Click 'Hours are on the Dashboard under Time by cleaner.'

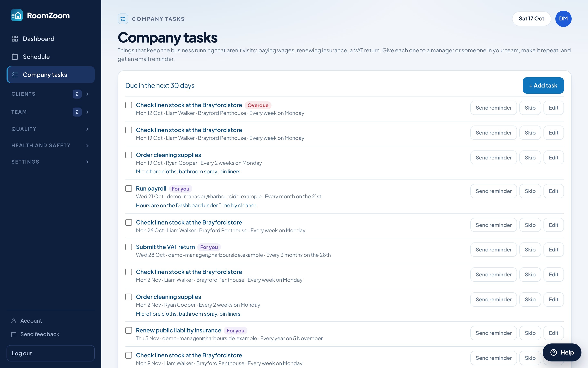click(196, 206)
